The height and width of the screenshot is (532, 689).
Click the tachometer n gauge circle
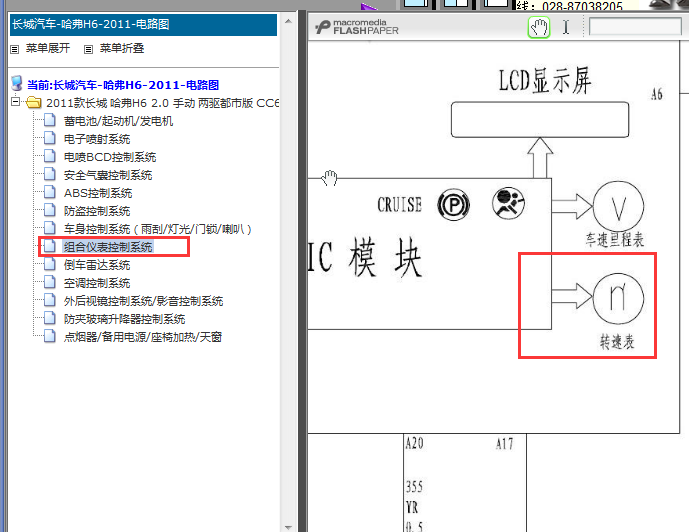618,298
